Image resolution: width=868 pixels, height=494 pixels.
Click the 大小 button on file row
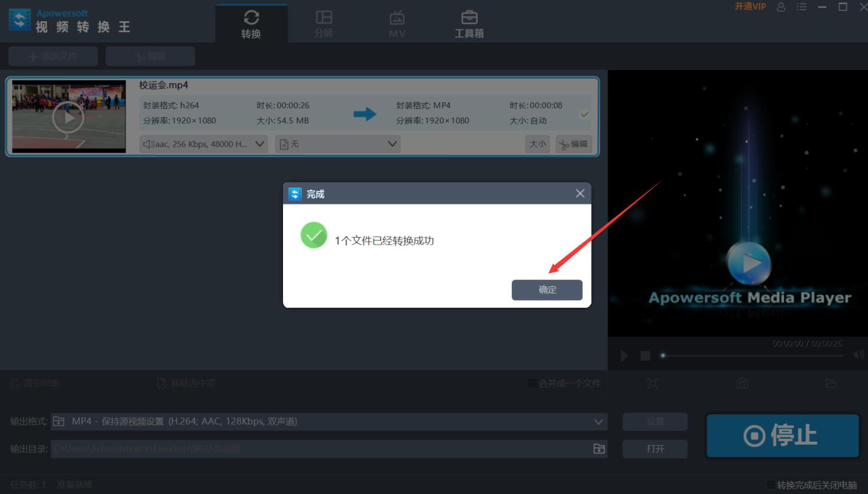pos(537,144)
